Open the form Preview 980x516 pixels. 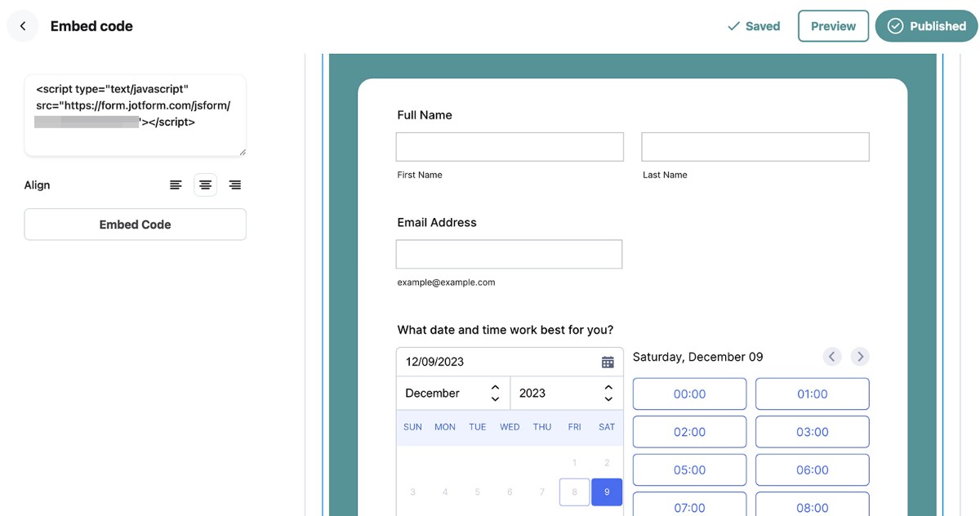pos(833,26)
